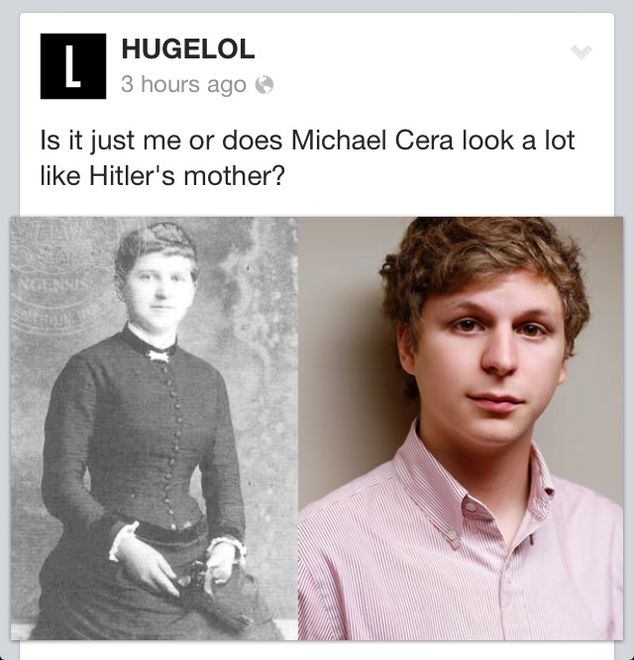Click the white card area below the photos

click(x=317, y=650)
